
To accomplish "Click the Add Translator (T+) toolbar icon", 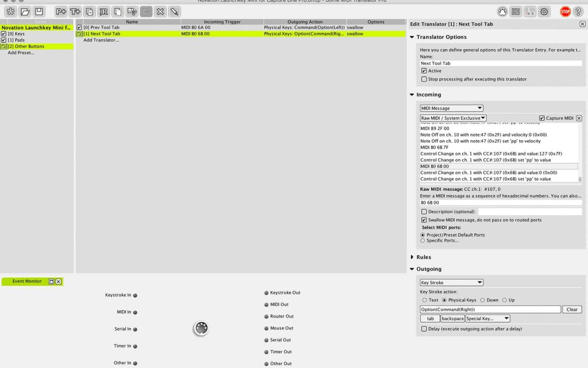I will pos(75,11).
